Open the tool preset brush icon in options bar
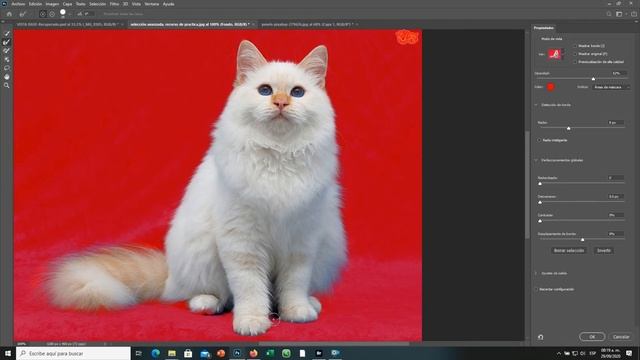640x360 pixels. point(22,14)
